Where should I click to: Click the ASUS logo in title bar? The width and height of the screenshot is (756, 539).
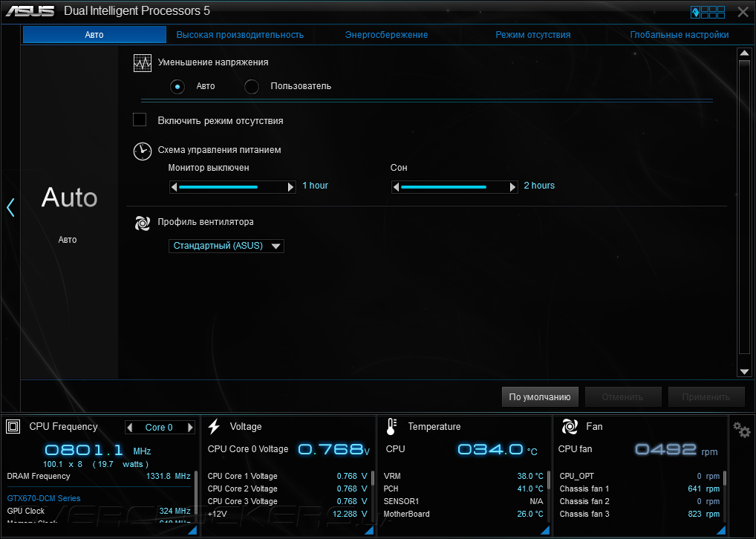(30, 11)
